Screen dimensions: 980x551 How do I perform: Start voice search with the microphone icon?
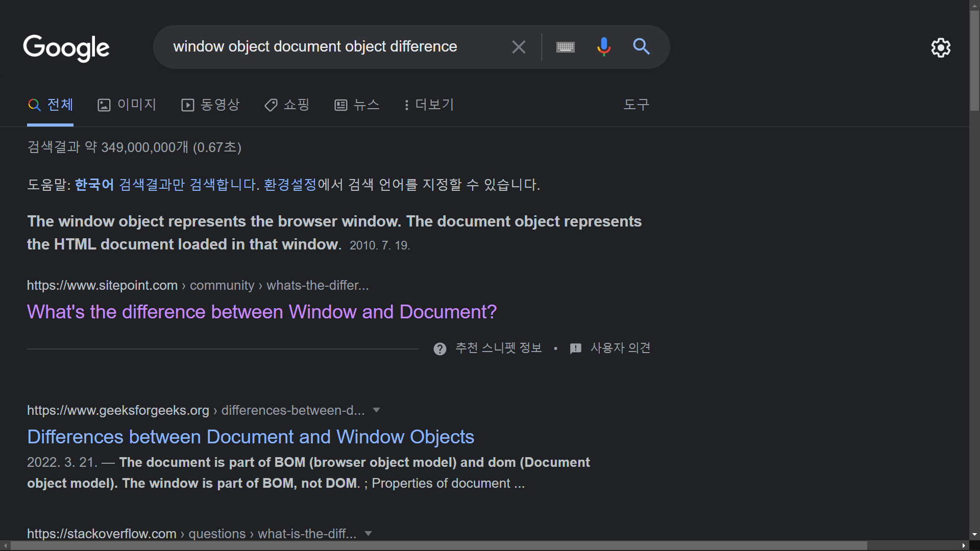click(604, 47)
